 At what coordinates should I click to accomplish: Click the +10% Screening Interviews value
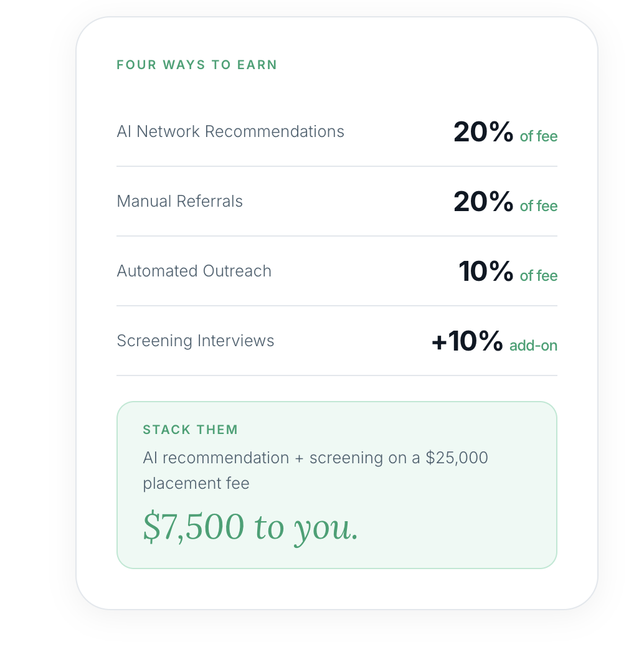point(467,341)
